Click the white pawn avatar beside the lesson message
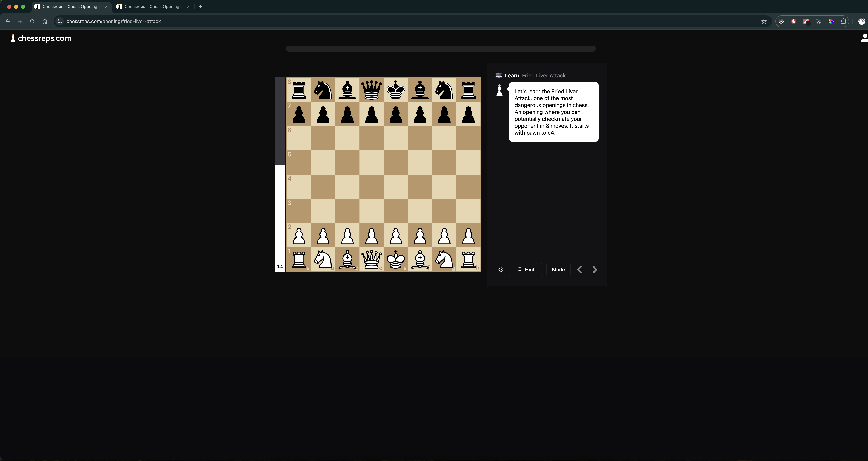Screen dimensions: 868x461 coord(499,90)
